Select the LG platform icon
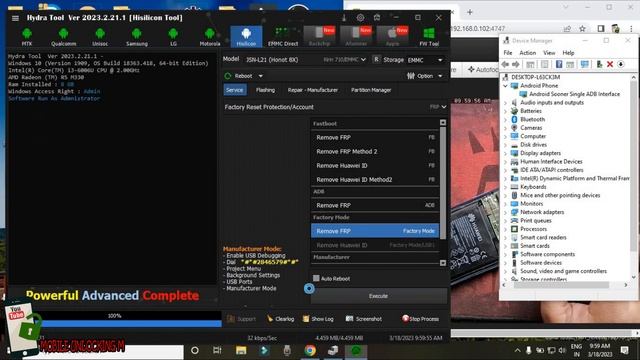The height and width of the screenshot is (360, 640). 173,37
